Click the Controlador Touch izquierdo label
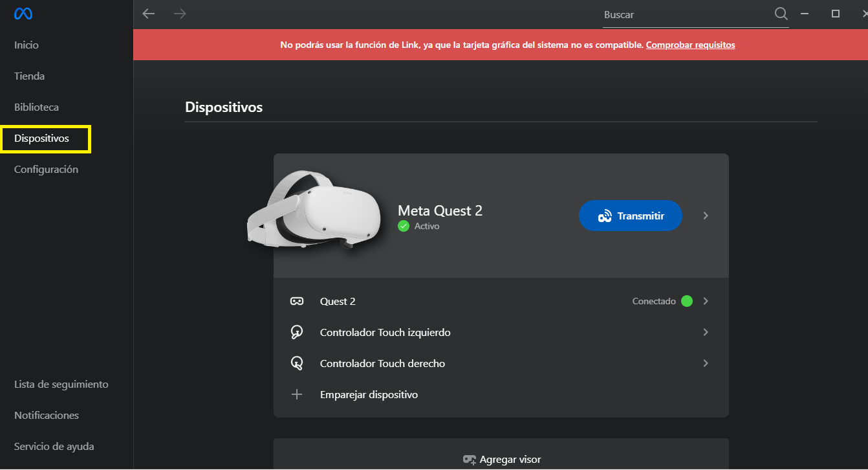Screen dimensions: 868x470 [x=385, y=332]
